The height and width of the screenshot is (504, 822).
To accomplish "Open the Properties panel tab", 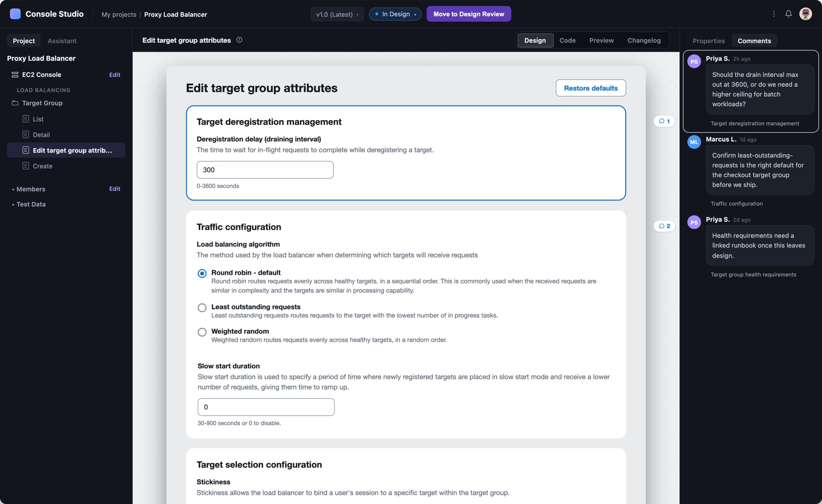I will [709, 41].
